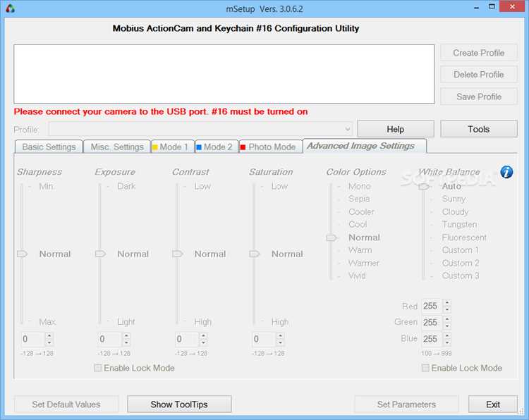Click the red Photo Mode tab icon
The height and width of the screenshot is (420, 529).
pos(243,147)
